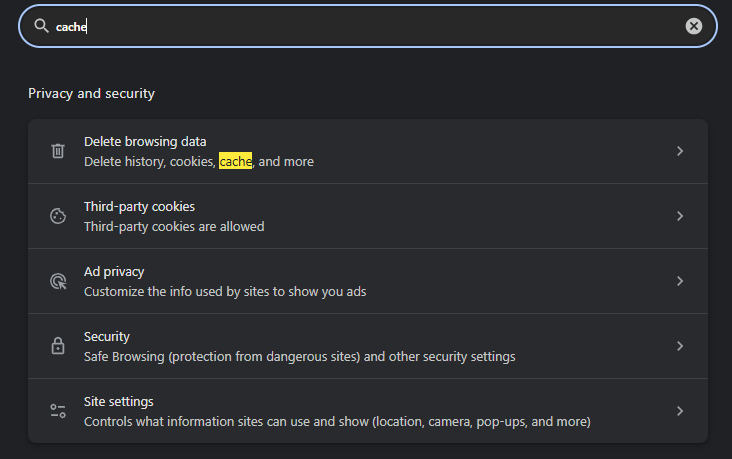Expand Delete browsing data chevron arrow

[x=680, y=151]
